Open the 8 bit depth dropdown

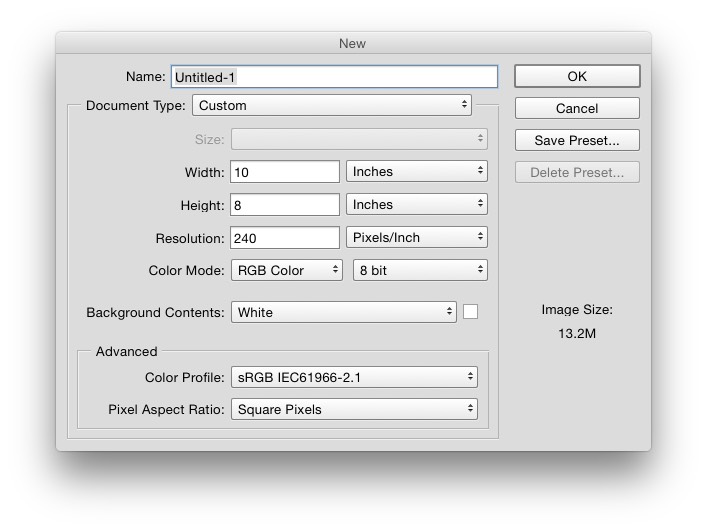pos(420,270)
